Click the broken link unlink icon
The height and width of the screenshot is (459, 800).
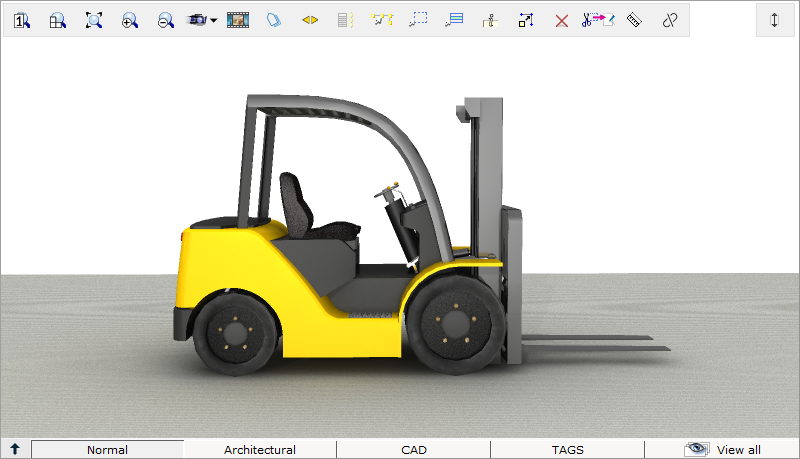[670, 20]
